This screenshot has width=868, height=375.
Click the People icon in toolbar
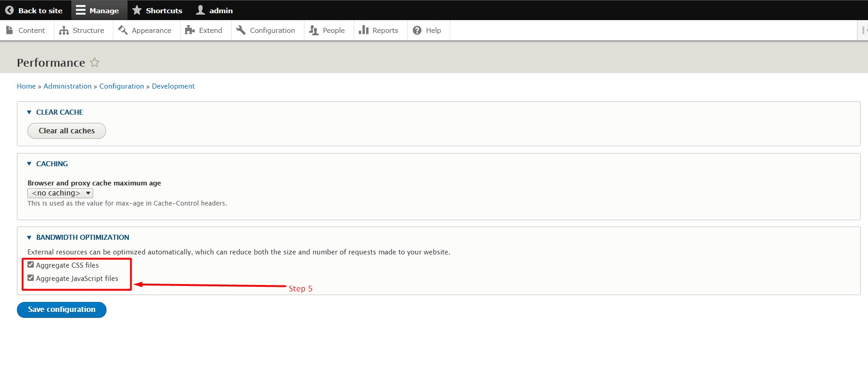(x=314, y=30)
